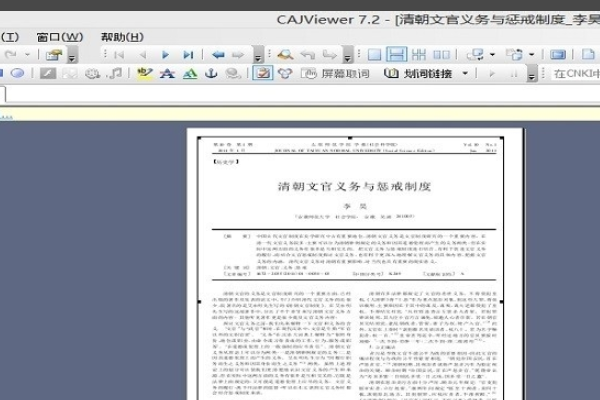This screenshot has height=400, width=600.
Task: Click the greyed image tool icon
Action: tap(70, 73)
